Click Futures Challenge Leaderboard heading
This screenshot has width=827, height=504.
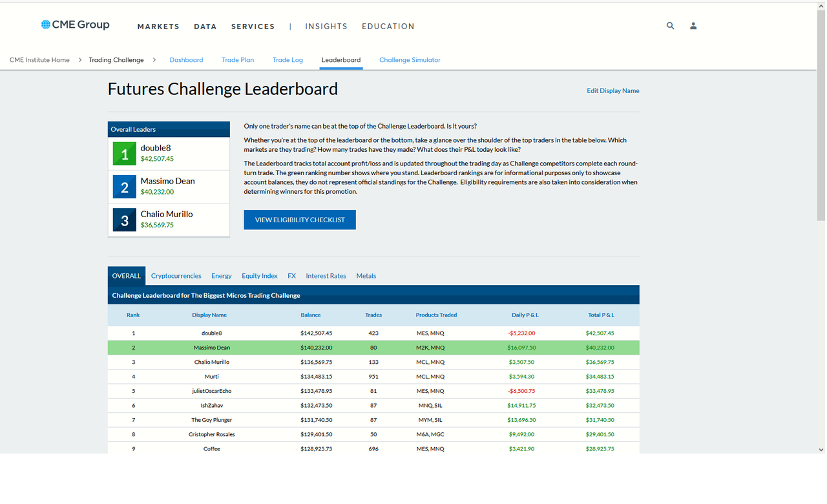[x=223, y=89]
